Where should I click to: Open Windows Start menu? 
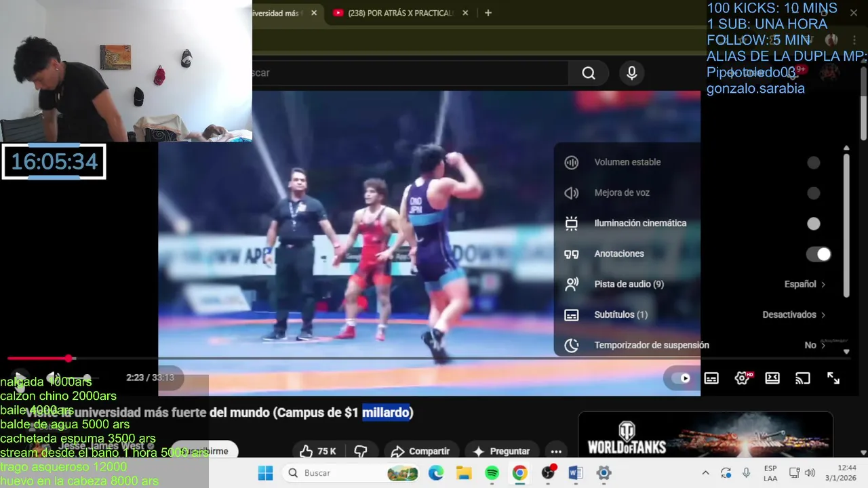point(265,472)
